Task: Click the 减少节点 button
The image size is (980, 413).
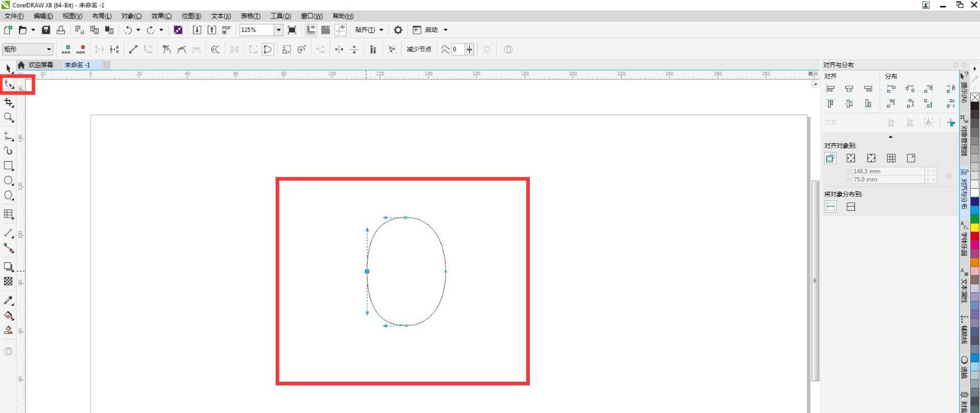Action: tap(419, 50)
